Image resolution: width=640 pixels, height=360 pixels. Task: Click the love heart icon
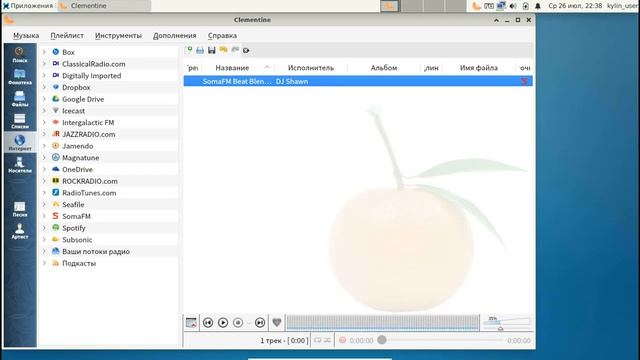(x=277, y=322)
